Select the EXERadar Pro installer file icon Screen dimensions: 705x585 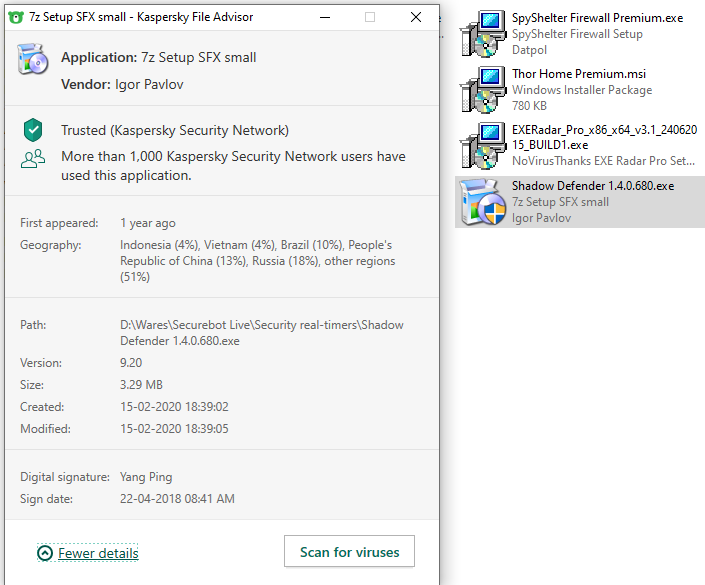[482, 146]
